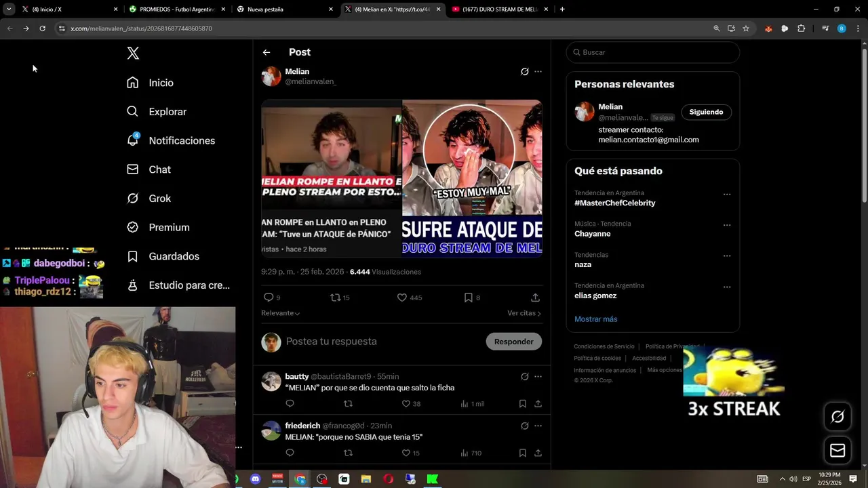Click the floating Grok button bottom right
This screenshot has width=868, height=488.
coord(837,417)
